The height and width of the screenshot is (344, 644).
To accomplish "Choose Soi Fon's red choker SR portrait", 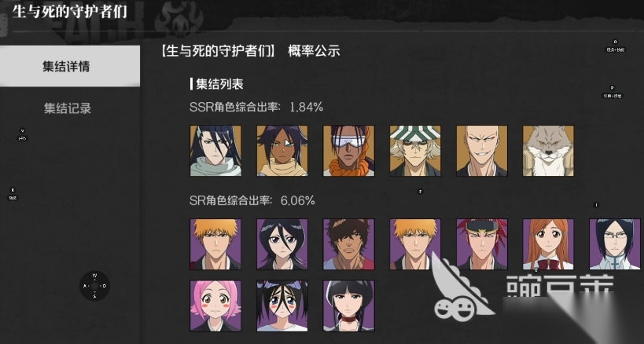I will coord(348,306).
